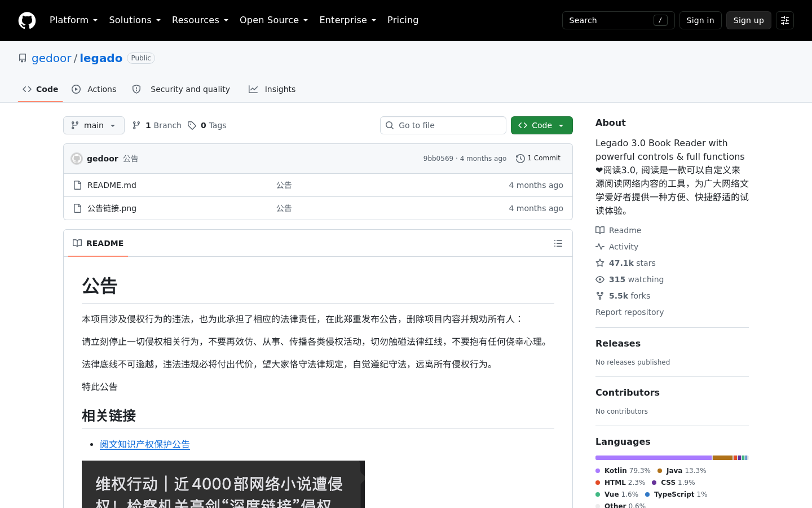This screenshot has height=508, width=812.
Task: Click Java 13.3% language entry
Action: tap(682, 471)
